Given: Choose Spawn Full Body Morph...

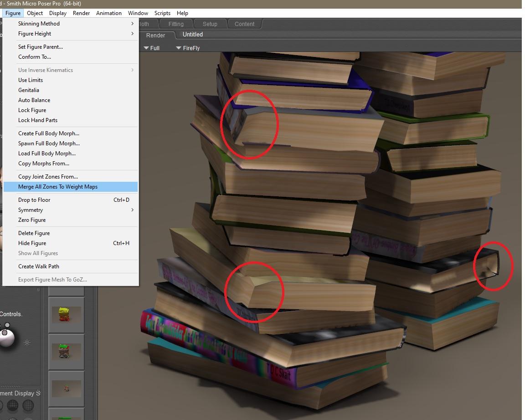Looking at the screenshot, I should click(71, 143).
